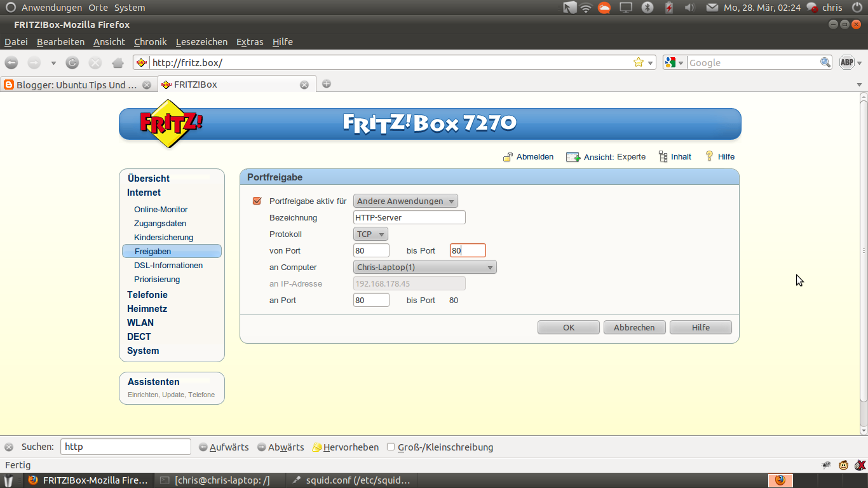Viewport: 868px width, 488px height.
Task: Switch to the Blogger Ubuntu Tips tab
Action: click(x=78, y=85)
